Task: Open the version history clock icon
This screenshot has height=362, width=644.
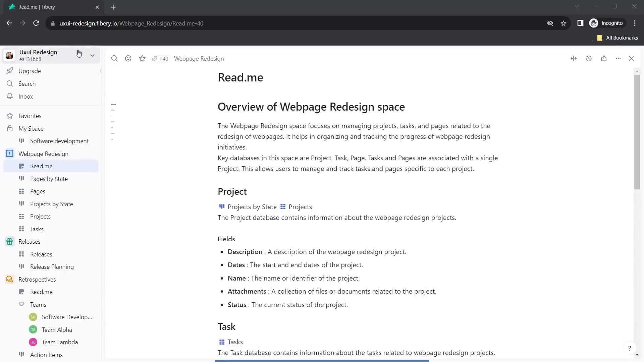Action: click(x=589, y=59)
